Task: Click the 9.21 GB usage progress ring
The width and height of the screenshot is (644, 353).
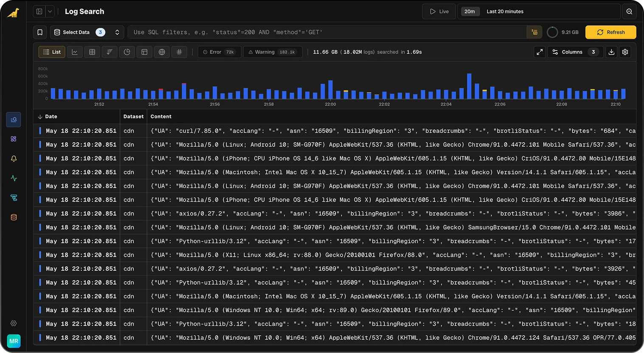Action: point(552,32)
